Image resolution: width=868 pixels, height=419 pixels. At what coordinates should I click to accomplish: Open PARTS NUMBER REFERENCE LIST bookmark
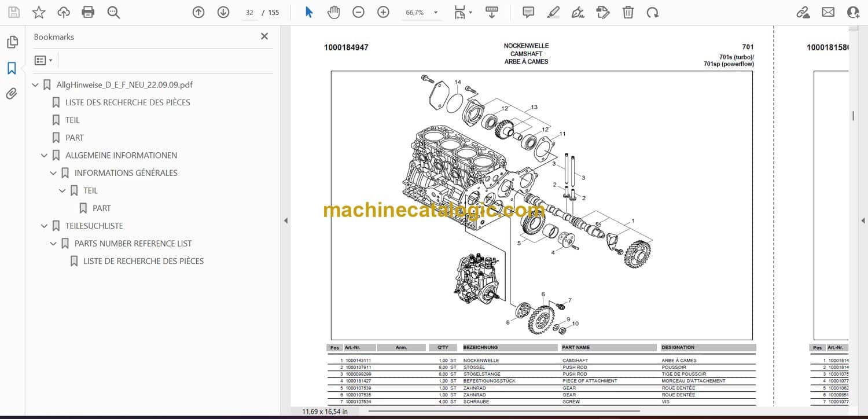tap(133, 244)
